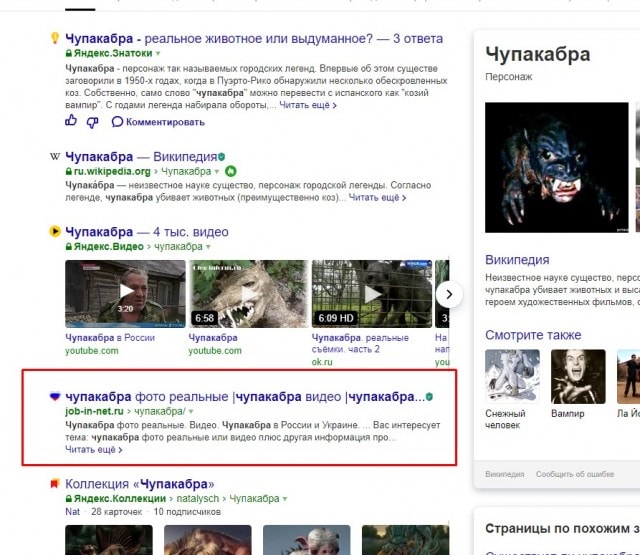640x555 pixels.
Task: Open 'Чупакабра — 4 тыс. видео' result
Action: [147, 232]
